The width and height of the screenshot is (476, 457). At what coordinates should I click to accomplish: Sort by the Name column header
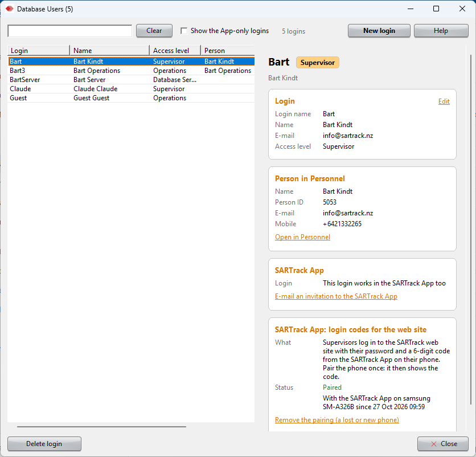(x=109, y=51)
